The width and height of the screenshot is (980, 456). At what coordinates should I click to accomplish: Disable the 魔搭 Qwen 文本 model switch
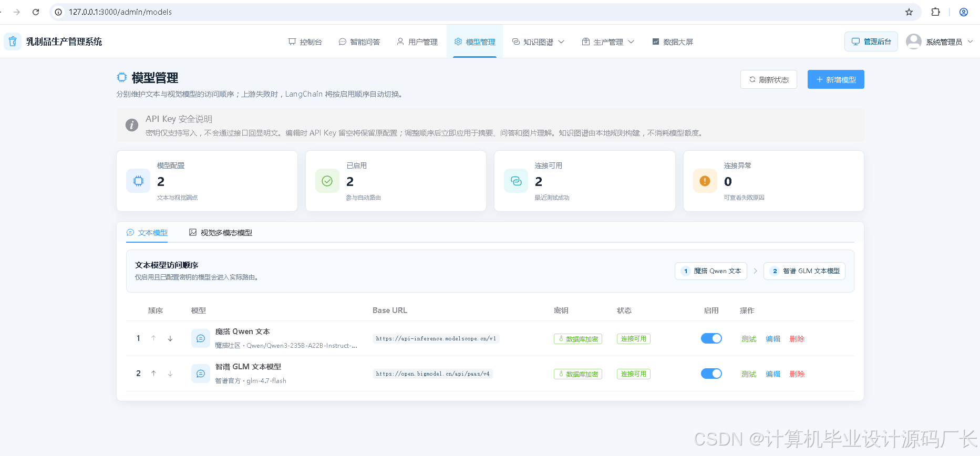click(x=711, y=338)
